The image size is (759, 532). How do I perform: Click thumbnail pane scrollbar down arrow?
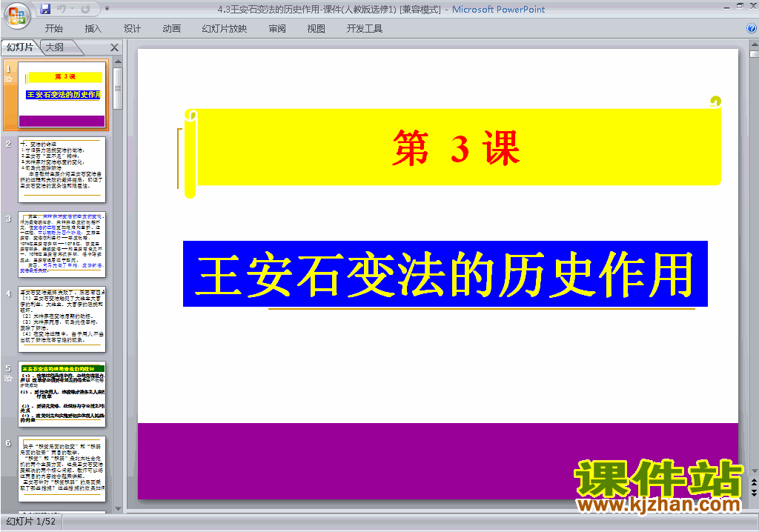[x=118, y=508]
